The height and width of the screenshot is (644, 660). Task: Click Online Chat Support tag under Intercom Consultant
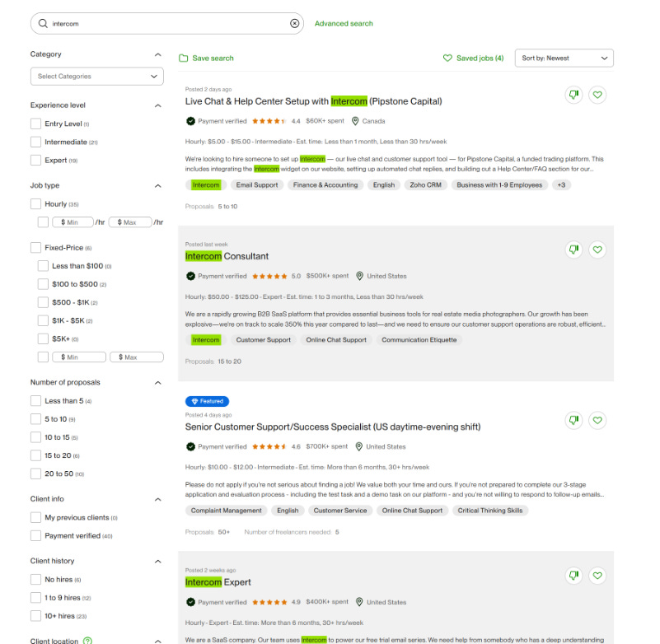pos(336,340)
